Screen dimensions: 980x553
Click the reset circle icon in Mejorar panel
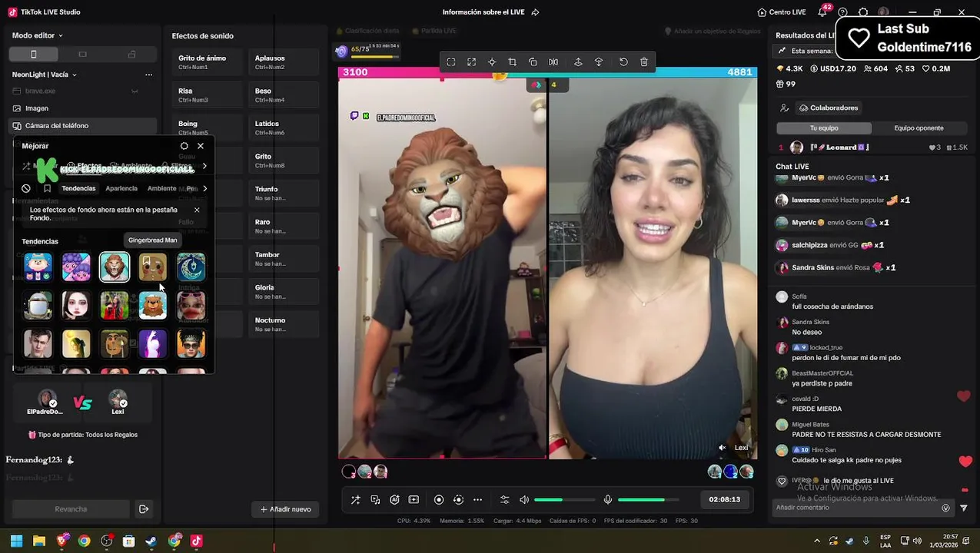click(184, 146)
